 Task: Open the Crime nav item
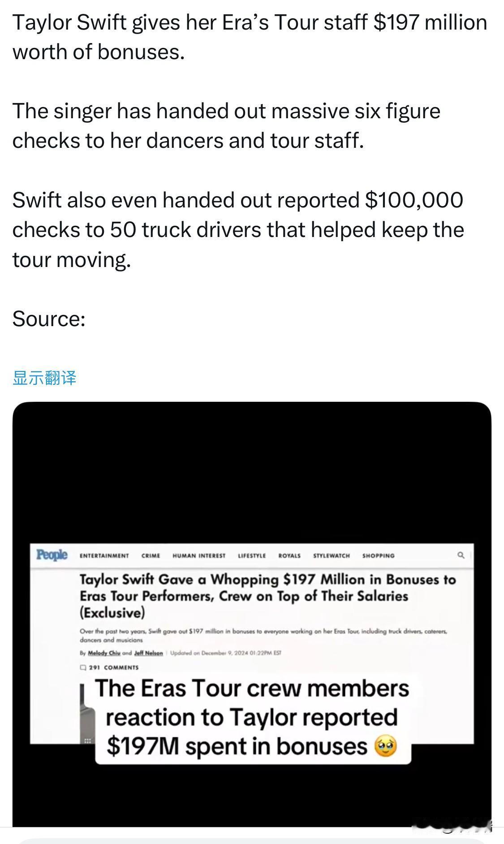click(151, 555)
